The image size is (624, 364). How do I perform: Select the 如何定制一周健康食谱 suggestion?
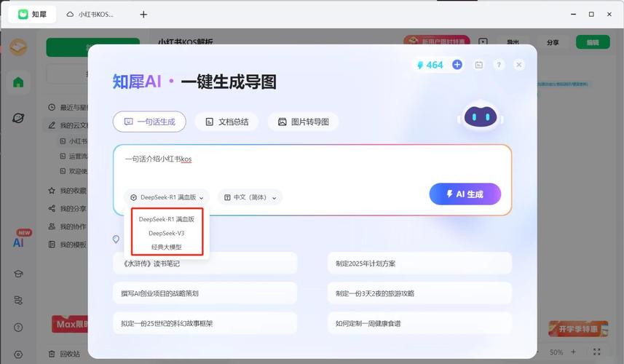419,323
